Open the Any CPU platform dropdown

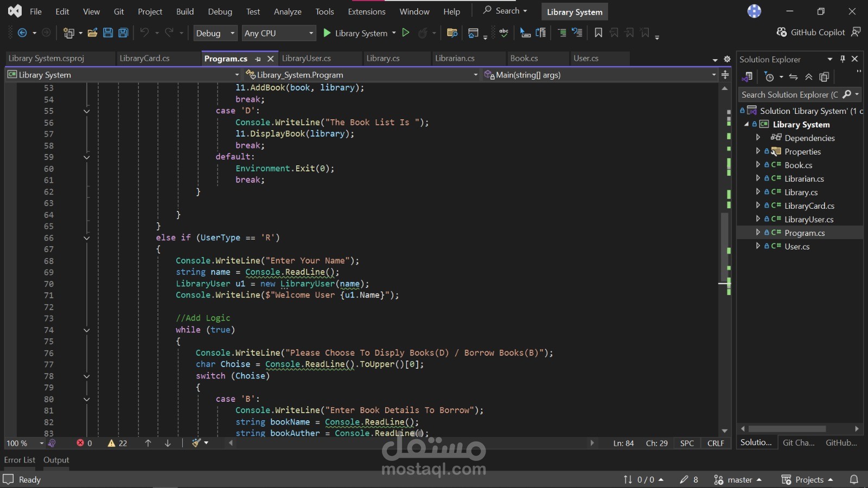[x=279, y=33]
